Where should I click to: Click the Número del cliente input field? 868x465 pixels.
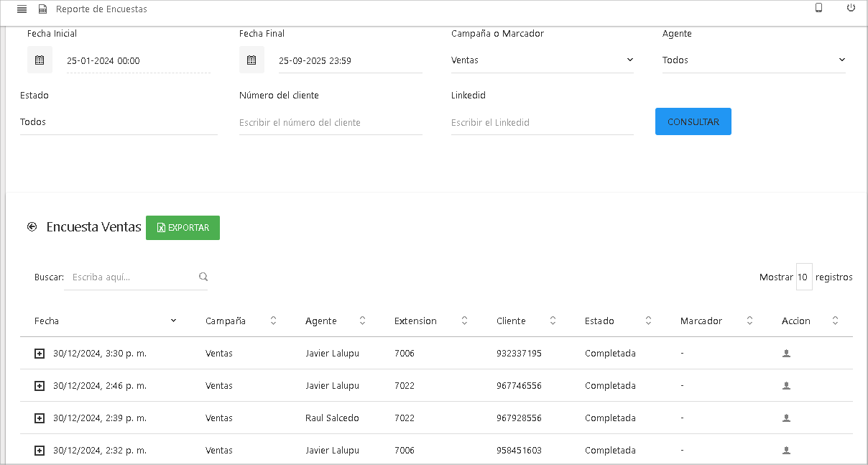click(x=331, y=123)
